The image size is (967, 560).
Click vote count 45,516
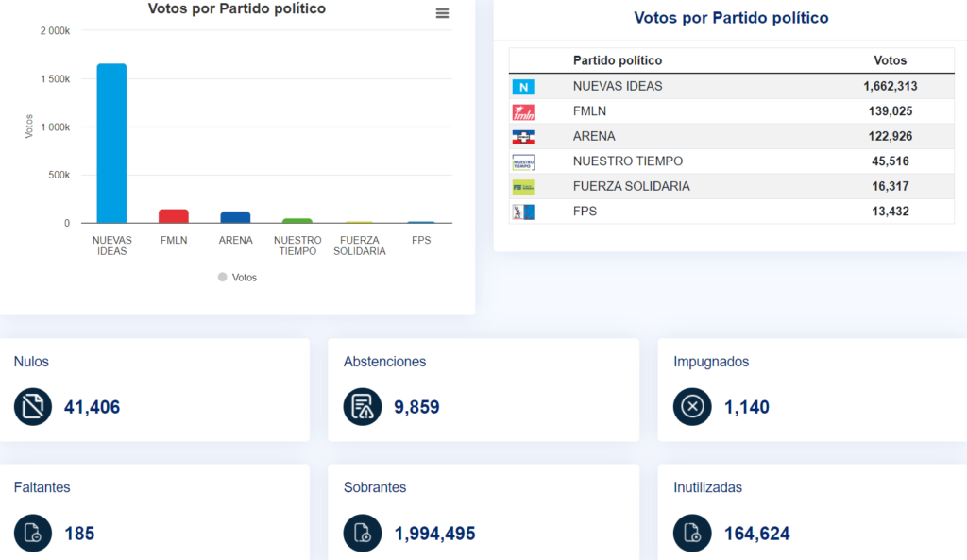click(x=890, y=161)
